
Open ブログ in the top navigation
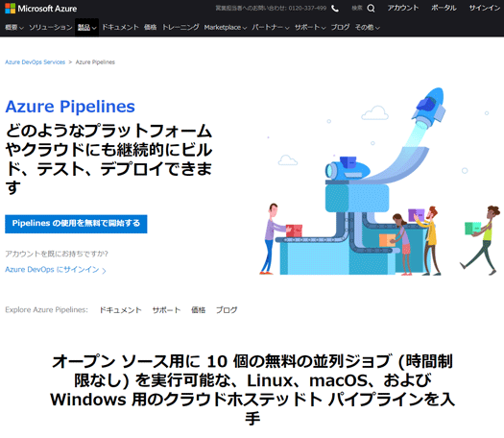coord(340,27)
